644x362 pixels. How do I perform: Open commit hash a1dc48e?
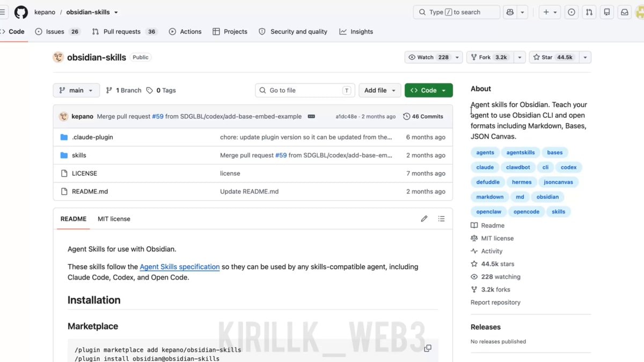click(346, 116)
